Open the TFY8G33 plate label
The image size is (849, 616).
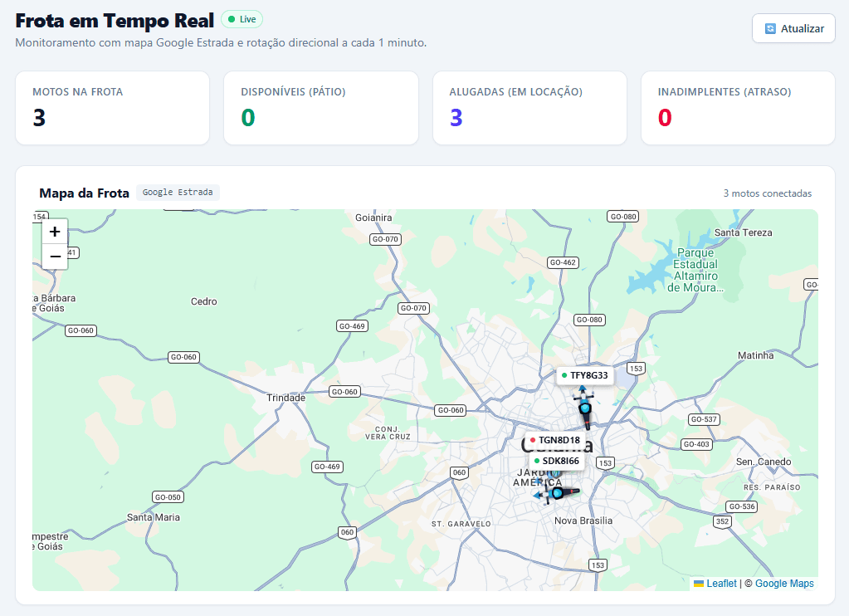tap(585, 375)
